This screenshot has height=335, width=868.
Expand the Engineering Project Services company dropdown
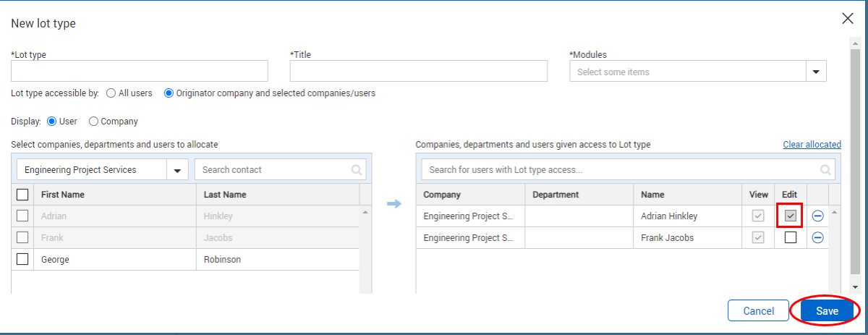(176, 170)
